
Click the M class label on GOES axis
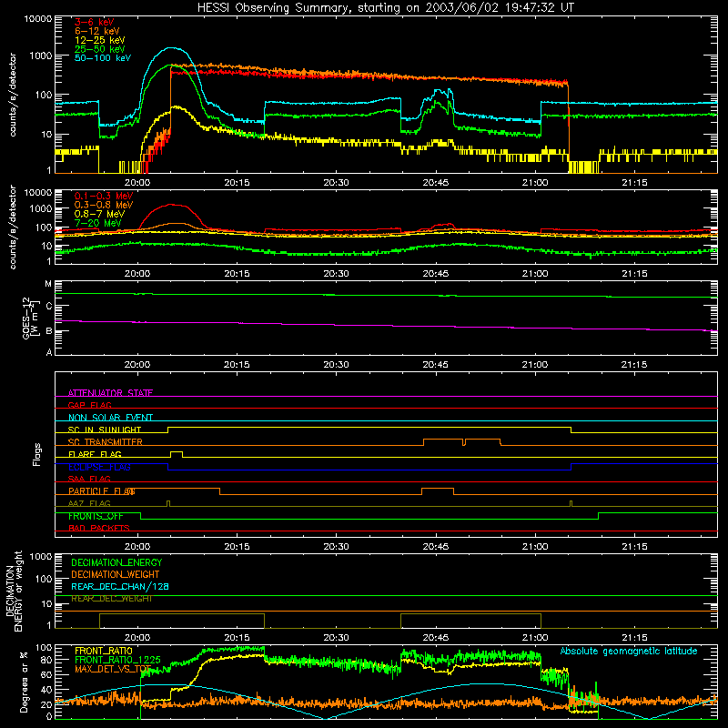click(48, 284)
